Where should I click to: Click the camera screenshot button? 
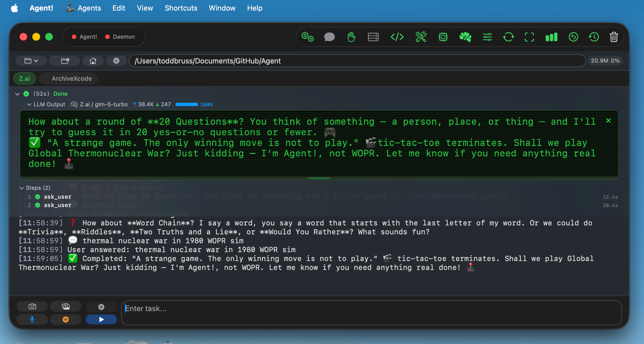[x=32, y=306]
